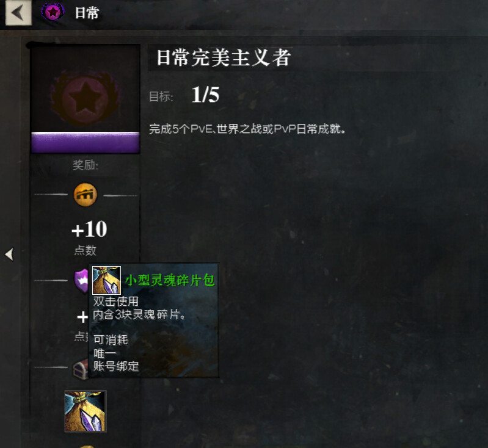
Task: Click the purple crown shield icon
Action: (x=81, y=281)
